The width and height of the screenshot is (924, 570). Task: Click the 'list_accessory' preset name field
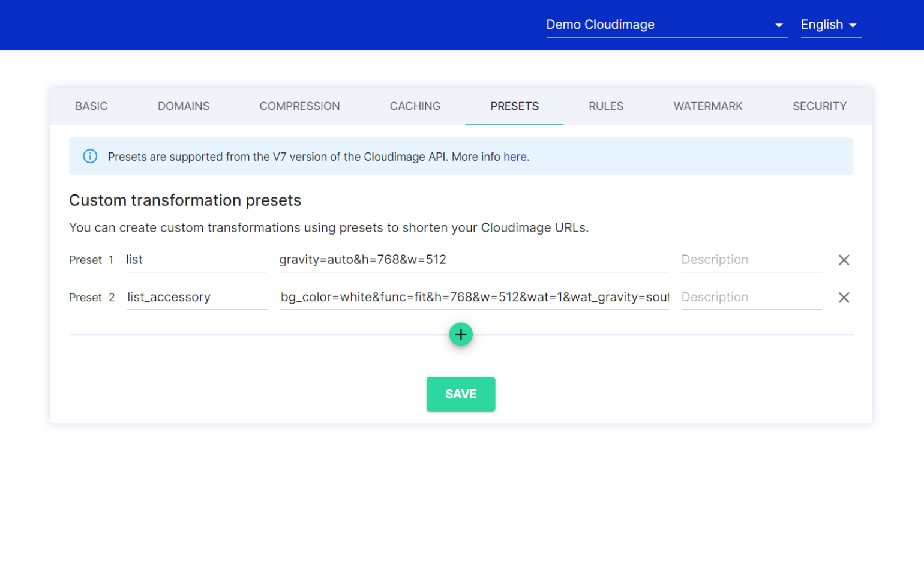(x=197, y=297)
